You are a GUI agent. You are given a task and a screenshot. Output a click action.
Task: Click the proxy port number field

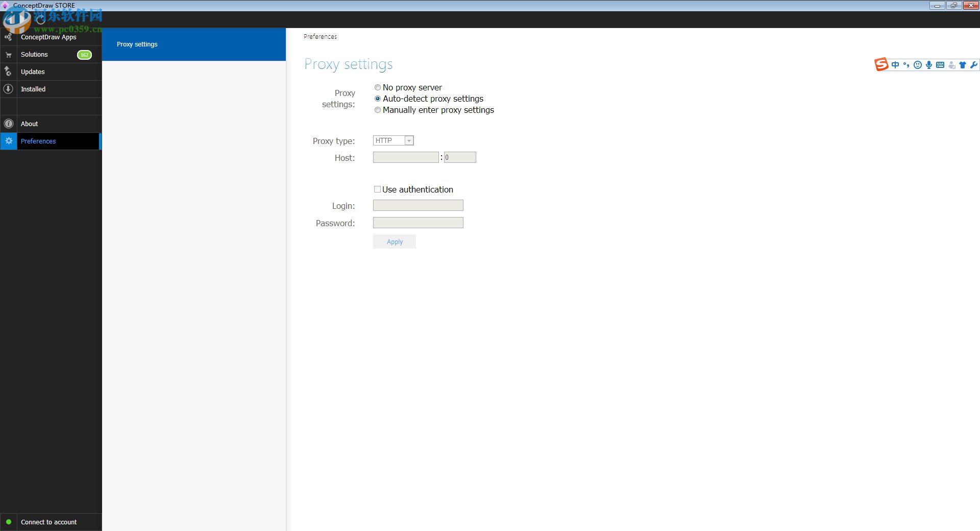[x=460, y=157]
